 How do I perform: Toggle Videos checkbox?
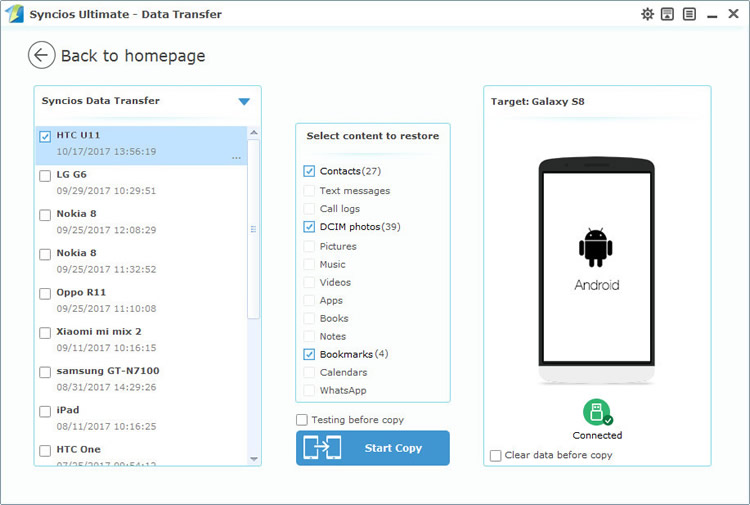(309, 282)
